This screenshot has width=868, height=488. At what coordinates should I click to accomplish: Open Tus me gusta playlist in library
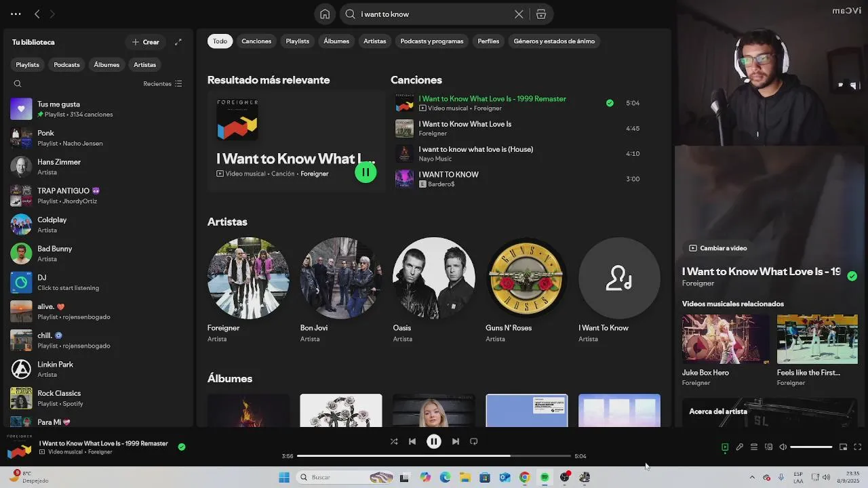click(98, 109)
